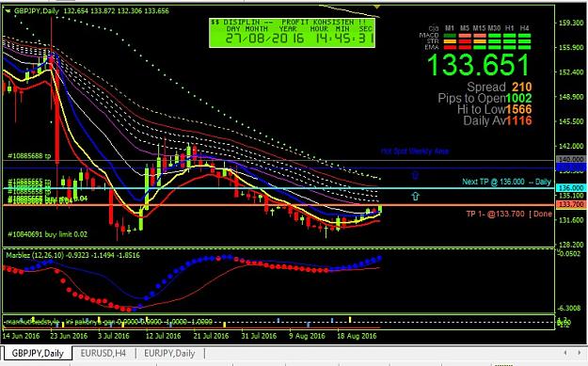Select the cyan horizontal line at 136.000

click(279, 188)
